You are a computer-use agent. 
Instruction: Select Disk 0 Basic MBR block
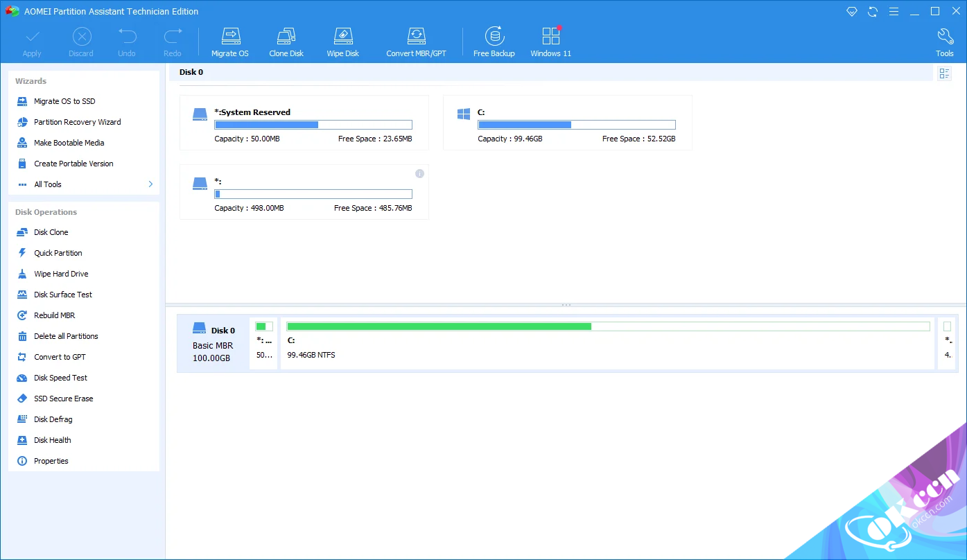pyautogui.click(x=214, y=343)
